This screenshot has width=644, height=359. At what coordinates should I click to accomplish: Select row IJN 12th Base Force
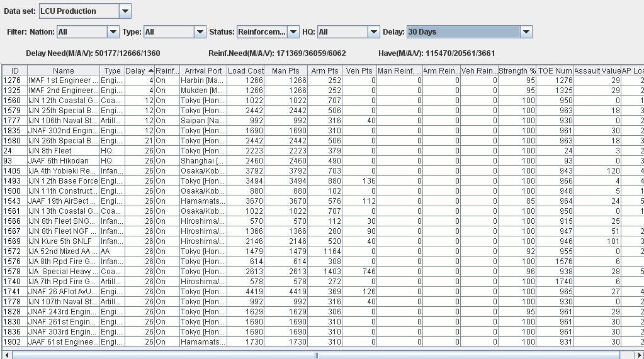coord(322,181)
